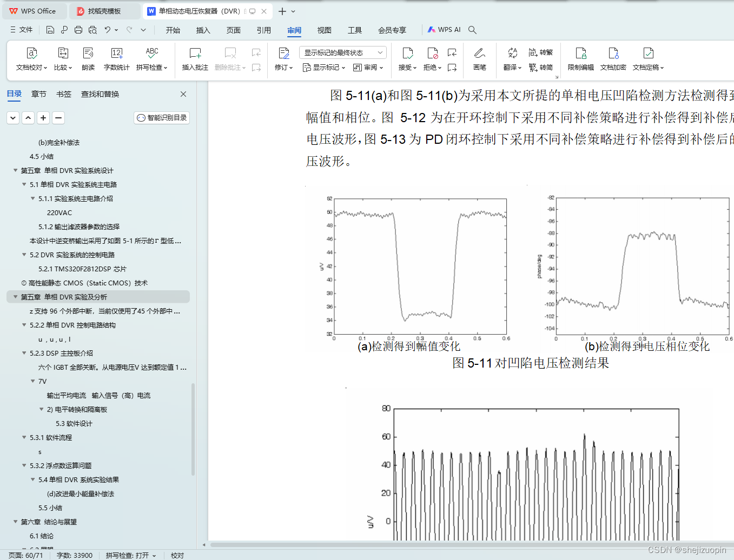Open quick access toolbar customize chevron

coord(143,30)
